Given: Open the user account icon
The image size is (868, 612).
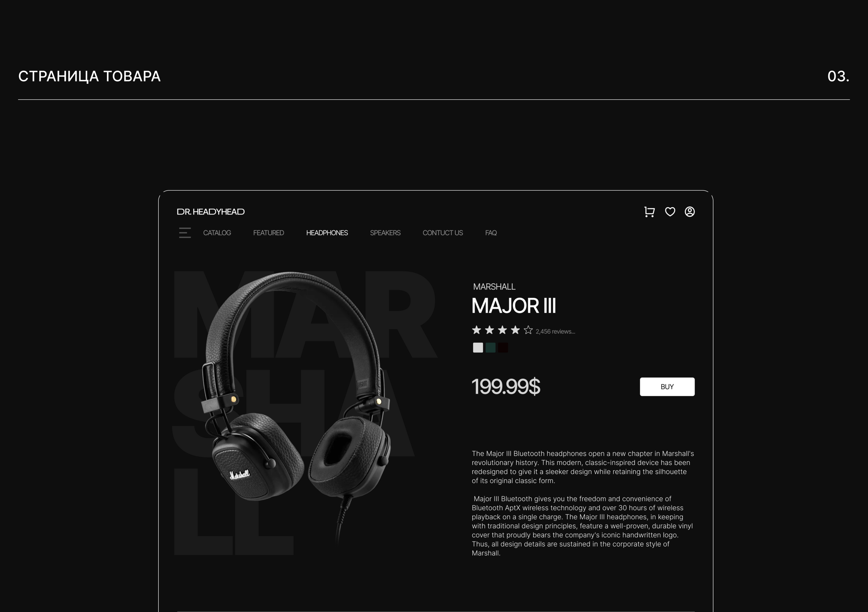Looking at the screenshot, I should pyautogui.click(x=690, y=212).
